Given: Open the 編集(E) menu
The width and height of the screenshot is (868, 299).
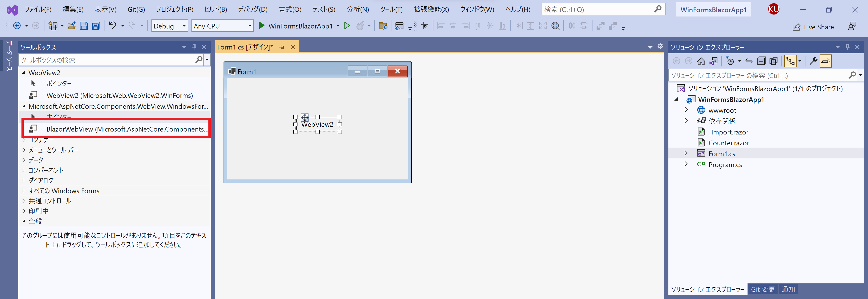Looking at the screenshot, I should 73,9.
